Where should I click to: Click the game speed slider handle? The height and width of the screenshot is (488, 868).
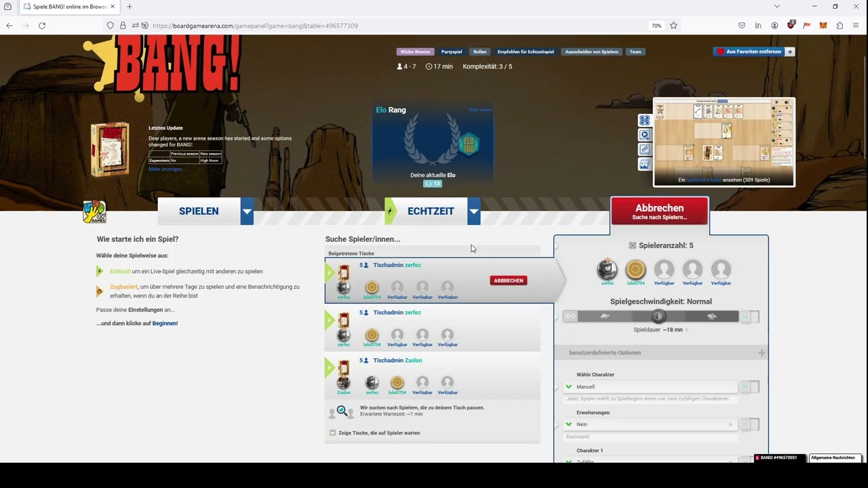point(658,317)
